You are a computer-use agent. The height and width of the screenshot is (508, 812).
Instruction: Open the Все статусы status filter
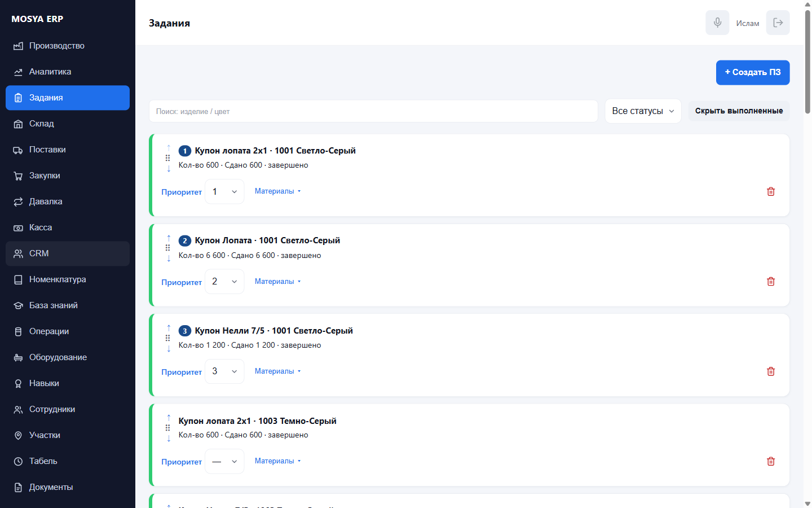[x=643, y=111]
